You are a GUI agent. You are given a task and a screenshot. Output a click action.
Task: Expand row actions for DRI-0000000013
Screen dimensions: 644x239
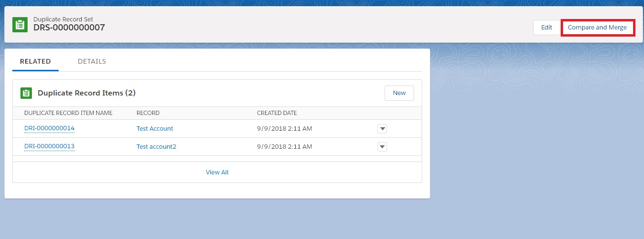(382, 147)
